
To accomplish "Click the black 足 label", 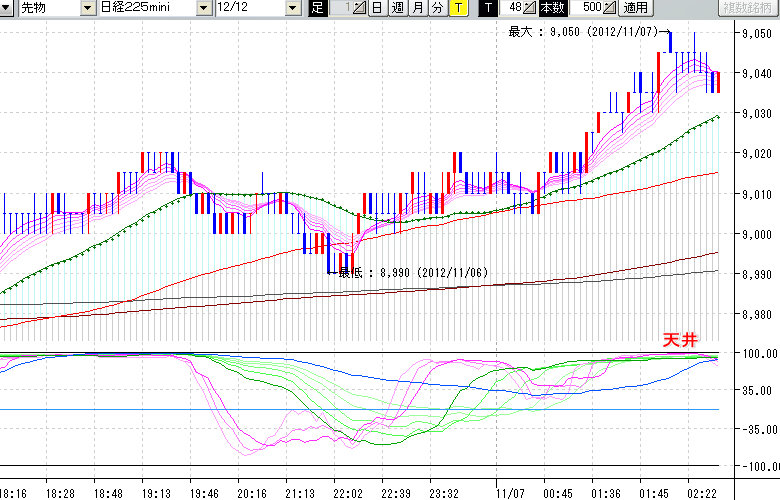I will tap(317, 8).
